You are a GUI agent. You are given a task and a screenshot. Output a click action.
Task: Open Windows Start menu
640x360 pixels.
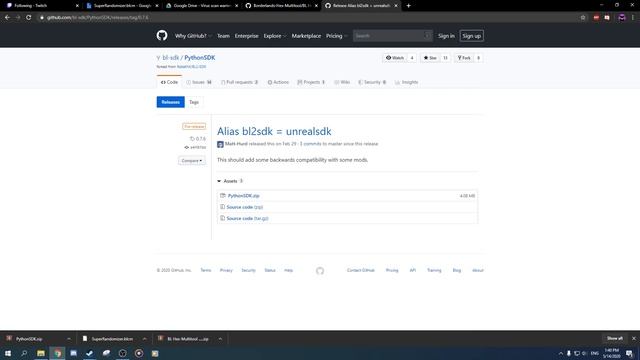[8, 353]
